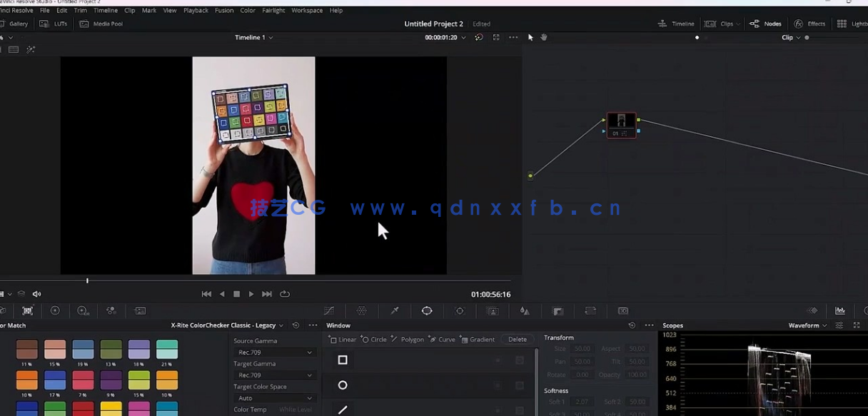
Task: Open the Nodes panel
Action: 765,23
